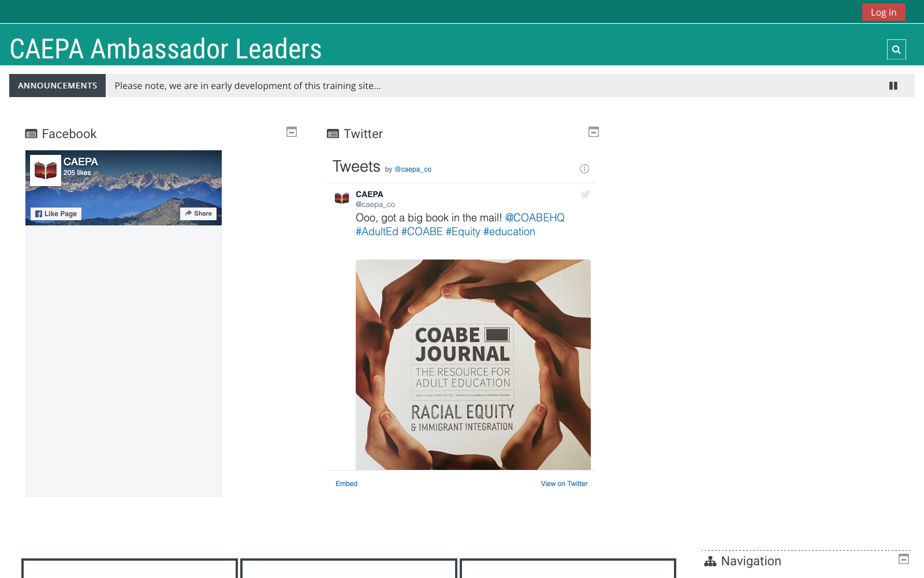
Task: Open the COABE Journal tweet image
Action: coord(473,365)
